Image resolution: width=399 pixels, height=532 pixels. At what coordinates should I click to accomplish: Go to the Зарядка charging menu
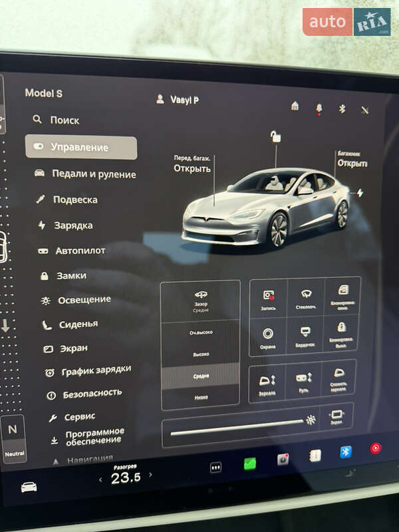pyautogui.click(x=65, y=225)
